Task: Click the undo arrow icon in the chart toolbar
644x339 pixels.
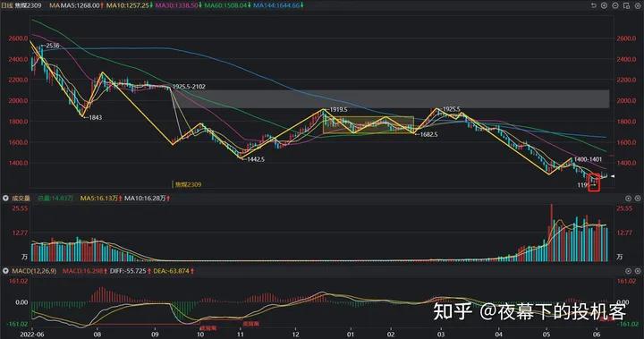Action: tap(594, 5)
